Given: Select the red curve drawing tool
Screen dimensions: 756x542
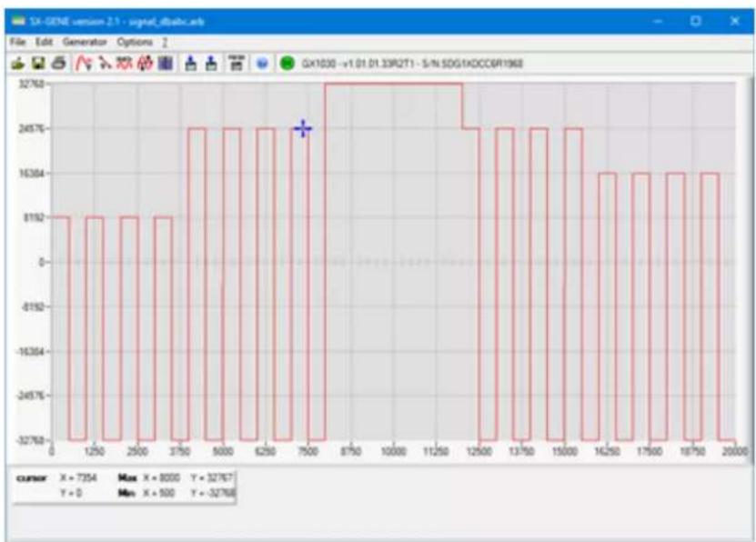Looking at the screenshot, I should [84, 63].
